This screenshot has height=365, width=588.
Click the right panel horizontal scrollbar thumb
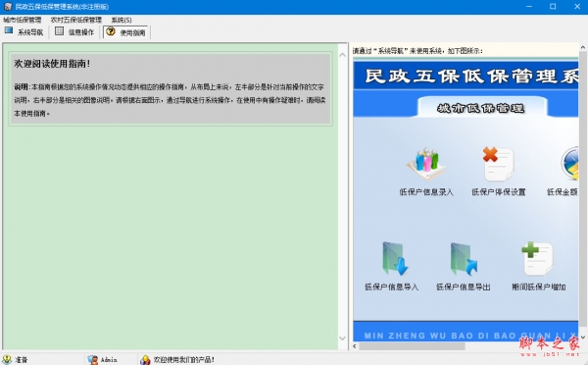[412, 346]
